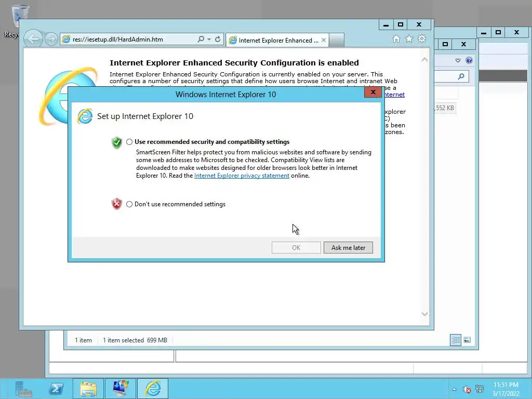Open Internet Explorer privacy statement link
This screenshot has width=532, height=399.
coord(242,176)
